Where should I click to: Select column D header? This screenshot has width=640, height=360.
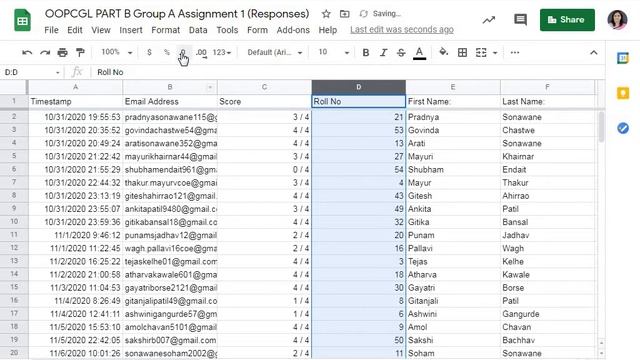tap(358, 87)
